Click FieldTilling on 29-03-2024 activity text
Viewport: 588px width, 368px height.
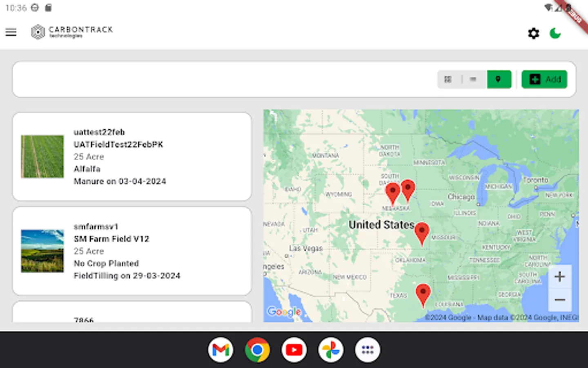[x=127, y=276]
